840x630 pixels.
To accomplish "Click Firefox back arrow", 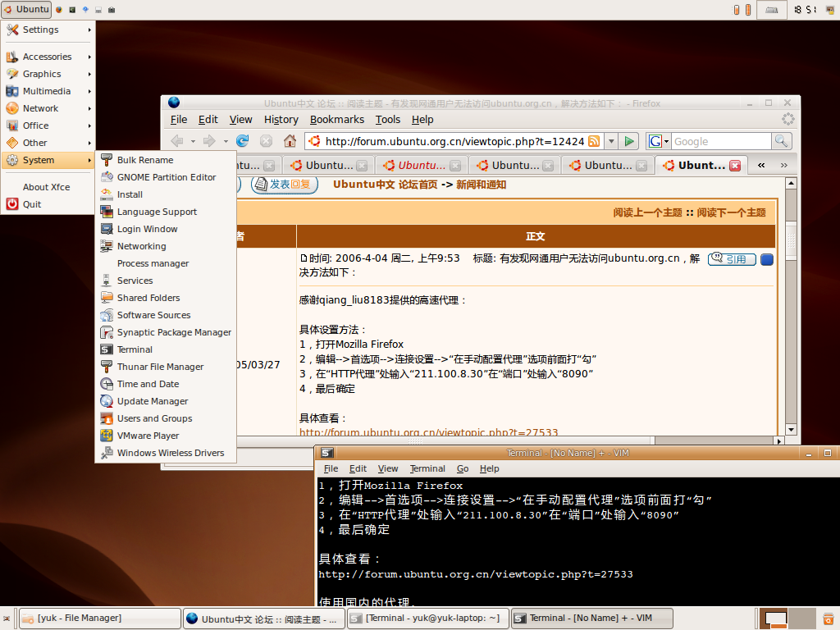I will point(177,141).
